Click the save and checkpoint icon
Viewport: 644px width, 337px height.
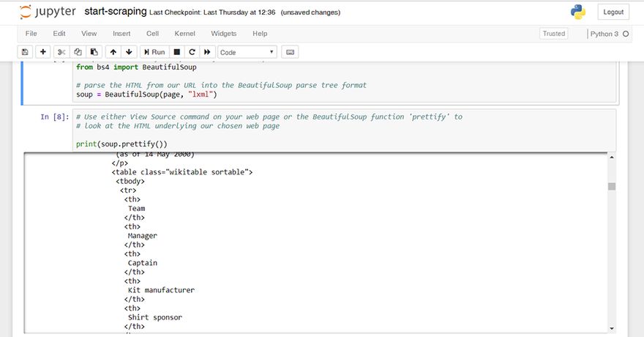point(25,52)
